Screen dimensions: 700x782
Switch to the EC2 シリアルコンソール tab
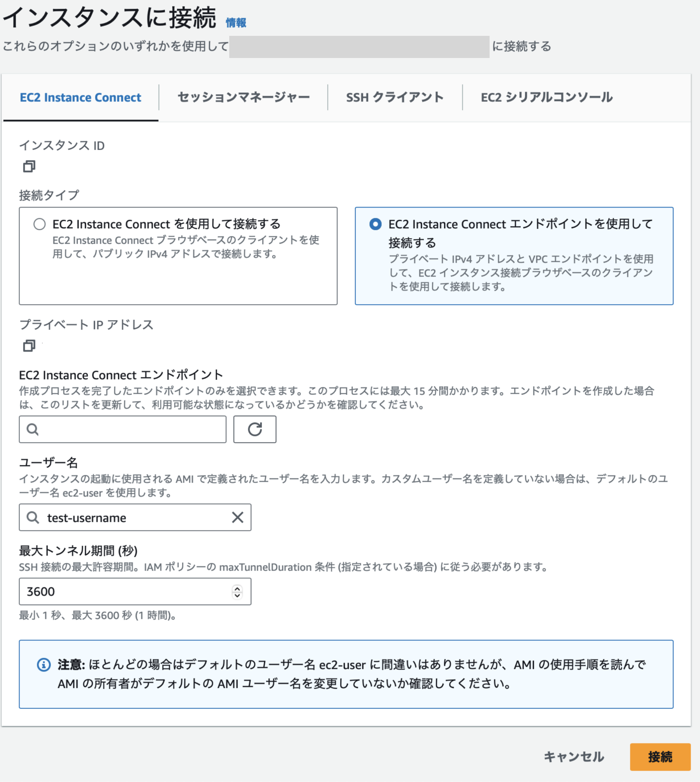pos(546,97)
